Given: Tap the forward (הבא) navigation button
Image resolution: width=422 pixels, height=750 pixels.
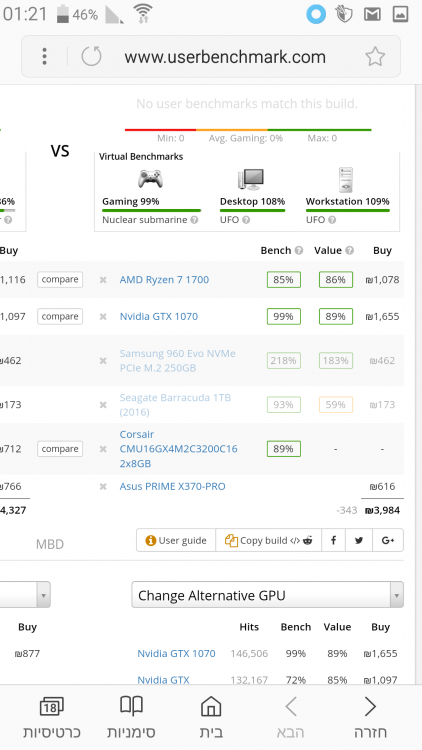Looking at the screenshot, I should [x=290, y=717].
